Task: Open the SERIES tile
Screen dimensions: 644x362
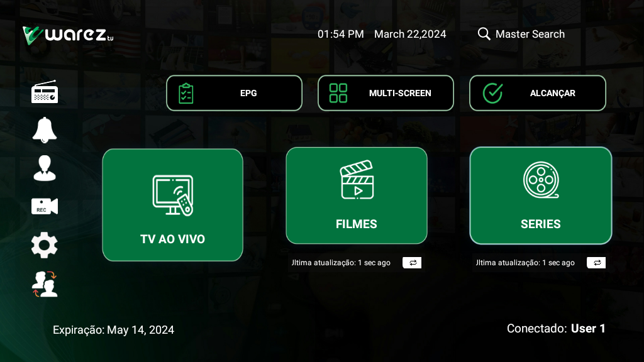Action: [541, 195]
